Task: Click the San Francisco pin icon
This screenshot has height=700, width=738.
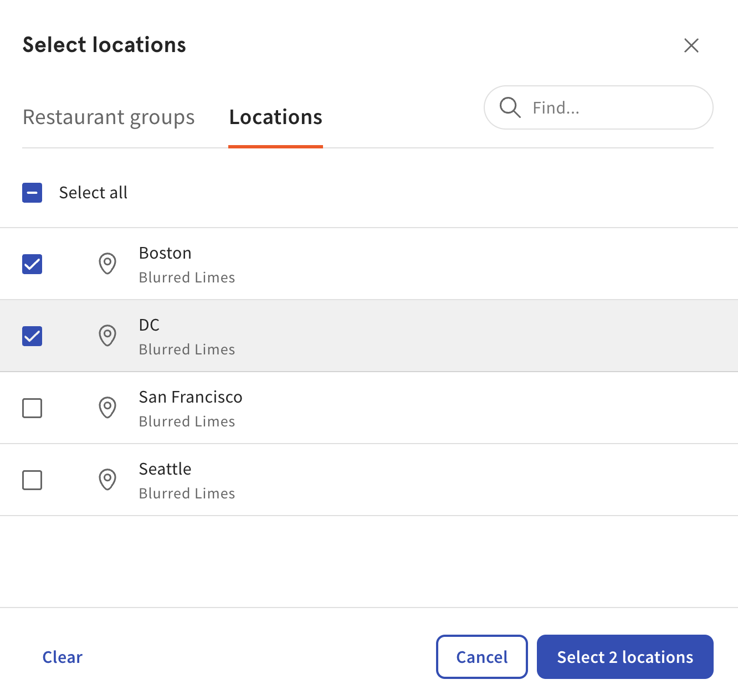Action: click(x=107, y=408)
